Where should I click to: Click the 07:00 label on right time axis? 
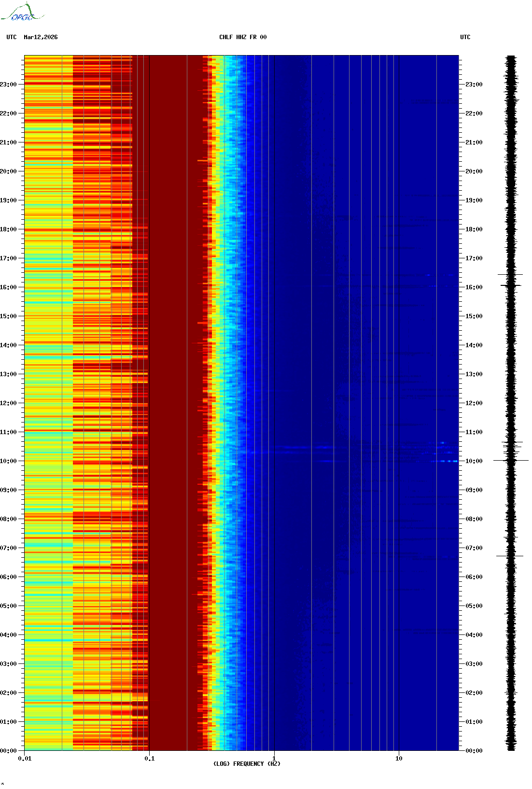coord(474,548)
